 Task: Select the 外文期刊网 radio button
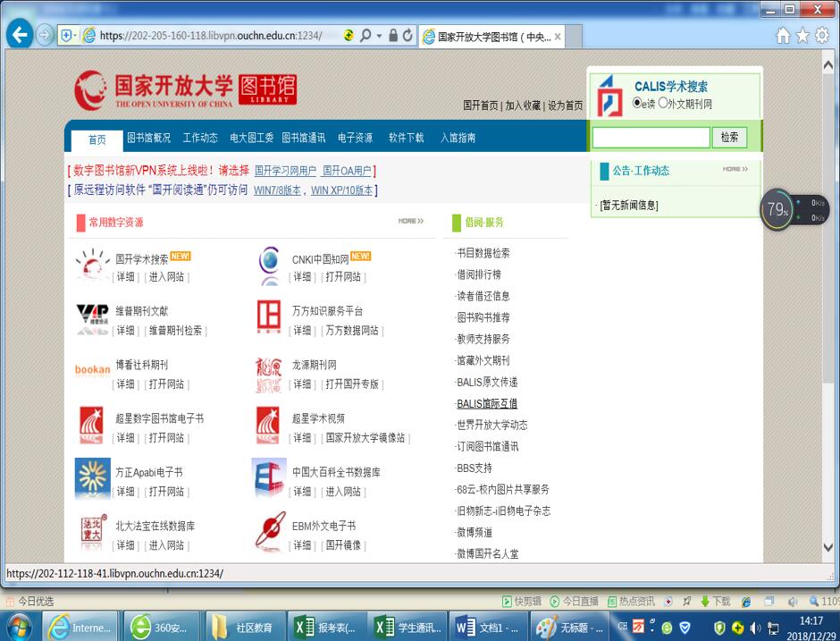pyautogui.click(x=663, y=103)
